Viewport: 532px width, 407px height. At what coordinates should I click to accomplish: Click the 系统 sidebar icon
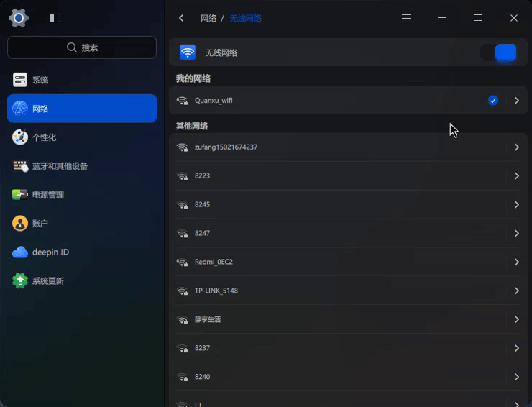[x=20, y=80]
